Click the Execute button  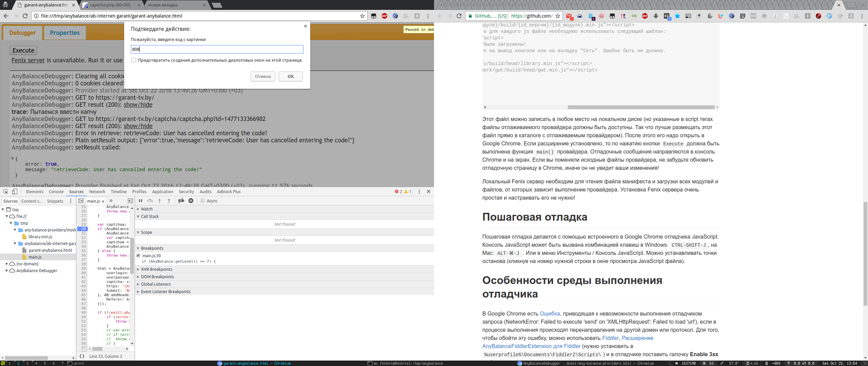(23, 50)
